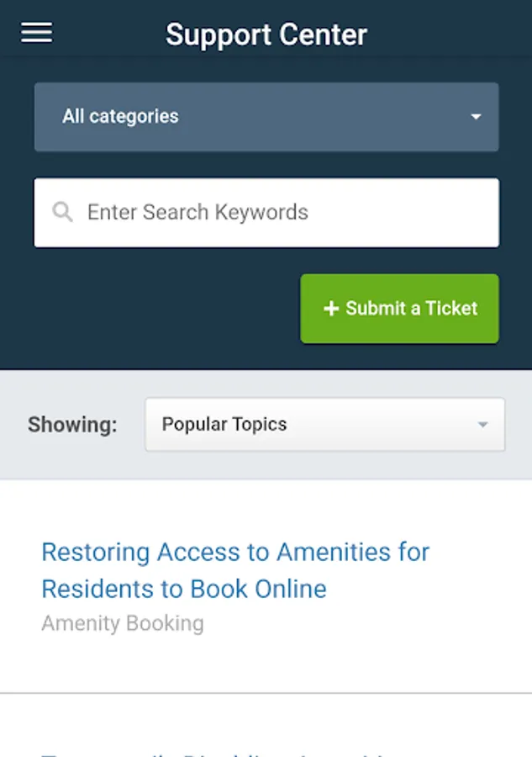The height and width of the screenshot is (757, 532).
Task: Click the Popular Topics dropdown arrow
Action: [482, 425]
